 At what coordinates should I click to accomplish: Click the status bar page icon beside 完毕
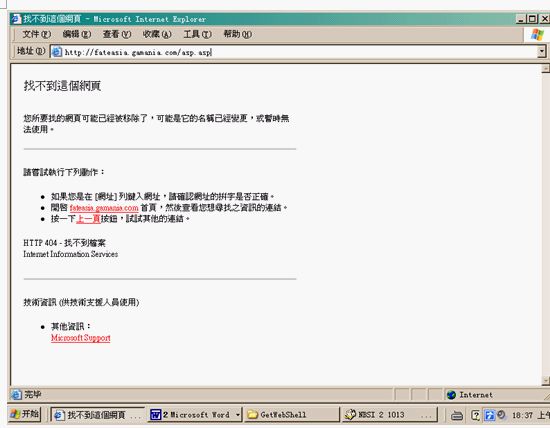point(16,395)
